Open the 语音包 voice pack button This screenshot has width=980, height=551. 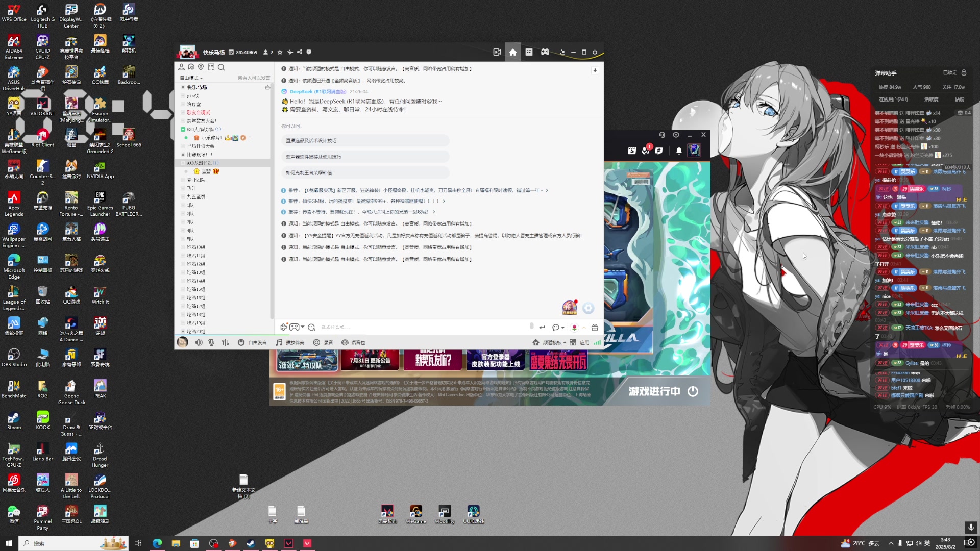pyautogui.click(x=353, y=343)
